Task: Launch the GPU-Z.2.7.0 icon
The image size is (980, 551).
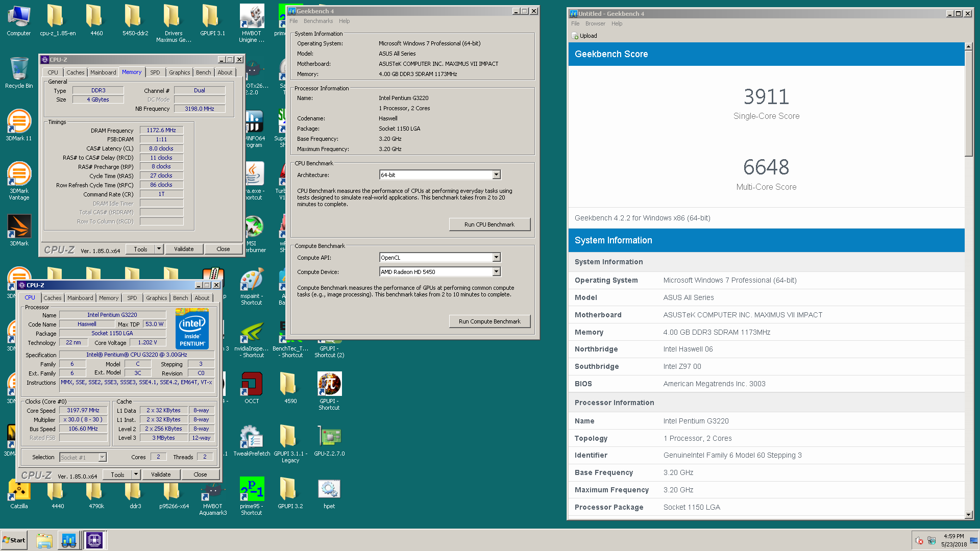Action: [329, 440]
